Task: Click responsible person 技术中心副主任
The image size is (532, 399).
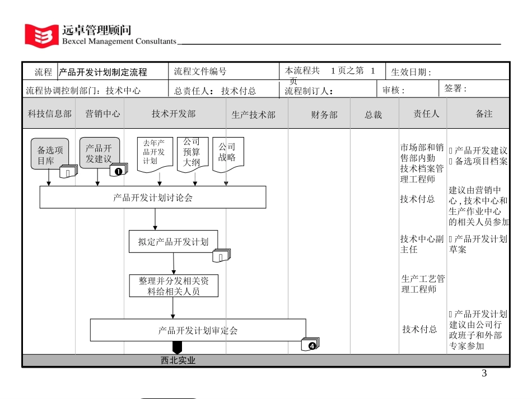Action: pos(422,244)
